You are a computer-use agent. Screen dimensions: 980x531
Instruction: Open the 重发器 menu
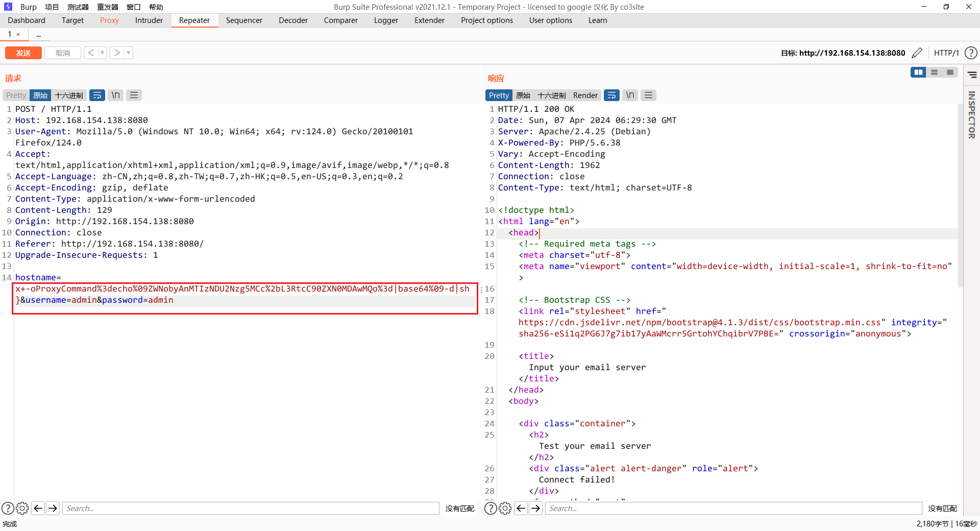click(x=108, y=7)
